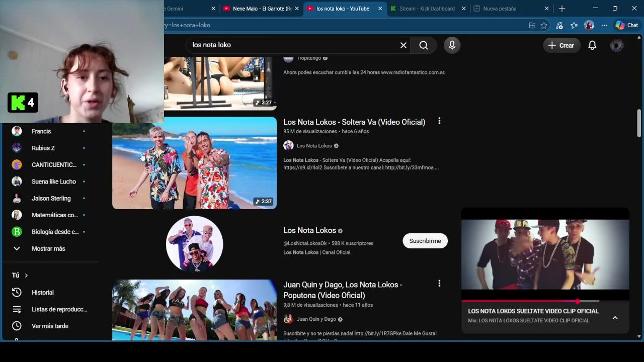Open the Jaison Sterling subscription
The width and height of the screenshot is (644, 362).
[x=49, y=198]
